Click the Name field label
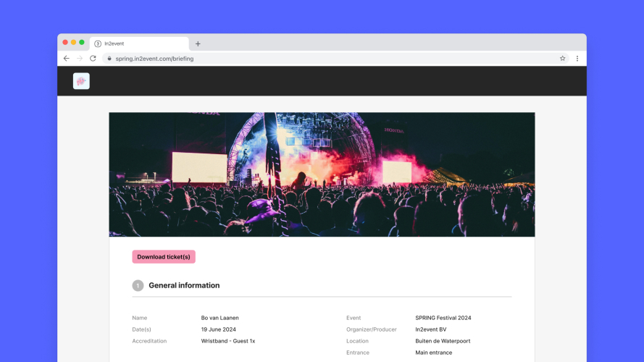The image size is (644, 362). click(x=140, y=318)
